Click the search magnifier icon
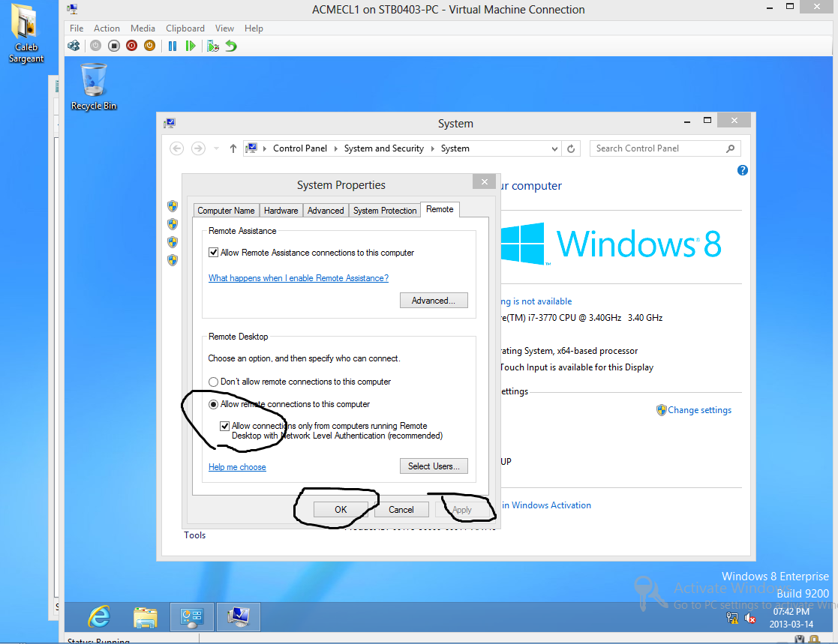Image resolution: width=838 pixels, height=644 pixels. coord(730,148)
